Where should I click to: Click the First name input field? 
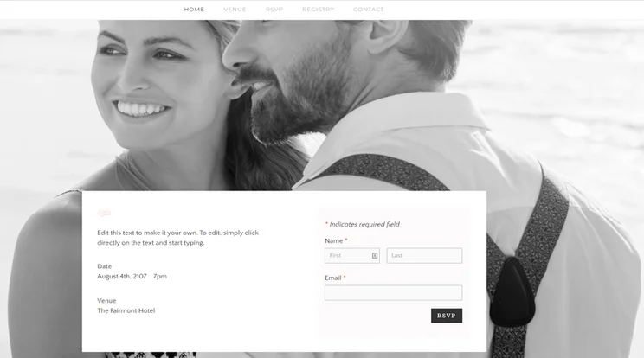coord(352,255)
